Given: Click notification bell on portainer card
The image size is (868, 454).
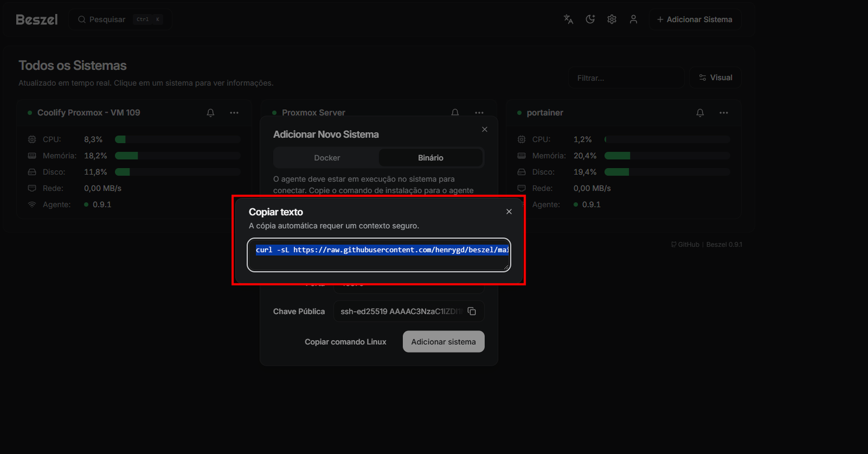Looking at the screenshot, I should pyautogui.click(x=700, y=113).
